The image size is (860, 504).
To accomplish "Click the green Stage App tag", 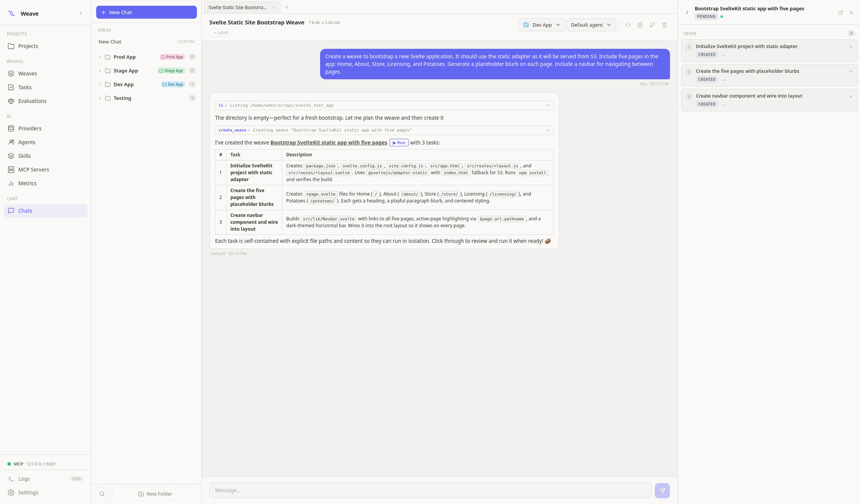I will [x=171, y=71].
